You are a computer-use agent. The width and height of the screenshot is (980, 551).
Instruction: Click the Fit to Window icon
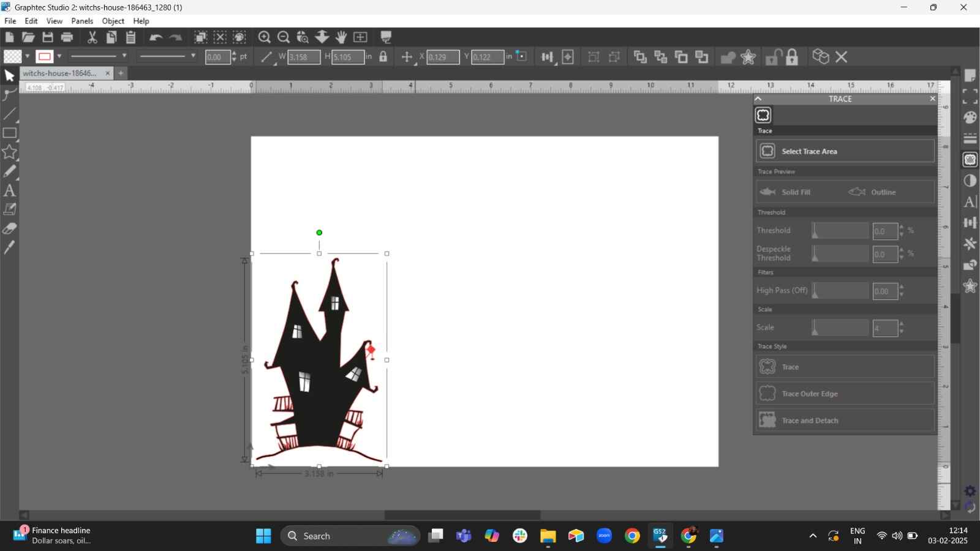pos(361,37)
